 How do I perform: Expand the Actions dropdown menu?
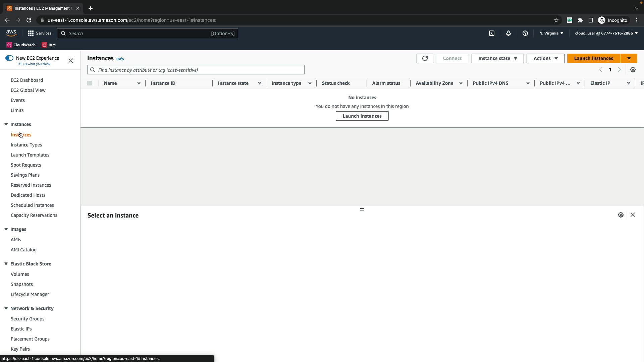[545, 58]
